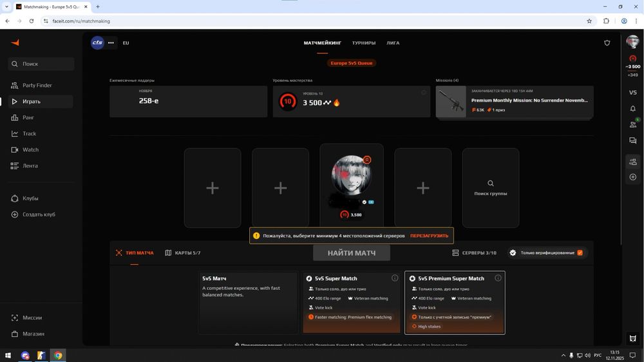This screenshot has height=362, width=644.
Task: Click the bottom-right FACEIT mascot icon
Action: (x=633, y=339)
